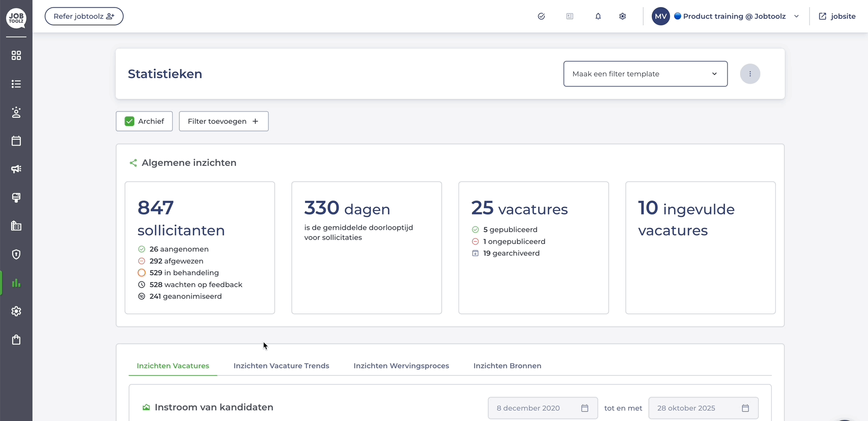This screenshot has width=868, height=421.
Task: Click the share icon beside Algemene inzichten
Action: [x=133, y=163]
